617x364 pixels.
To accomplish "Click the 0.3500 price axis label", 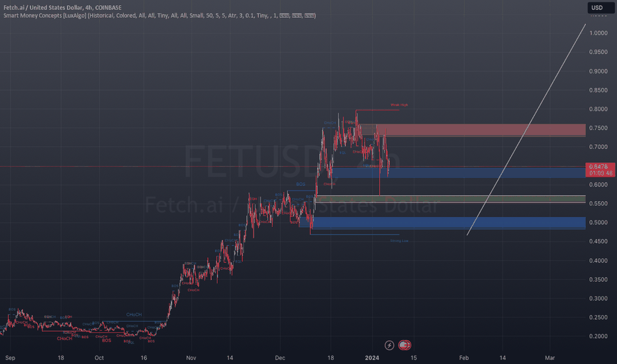I will 598,279.
